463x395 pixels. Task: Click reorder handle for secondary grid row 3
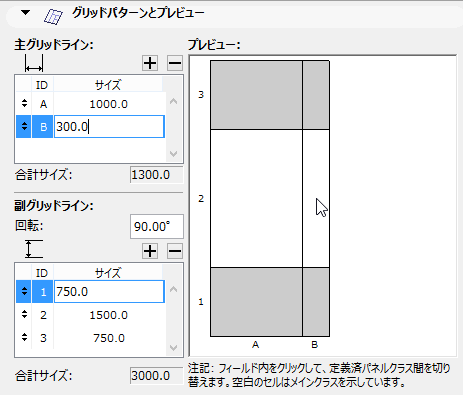pos(24,338)
